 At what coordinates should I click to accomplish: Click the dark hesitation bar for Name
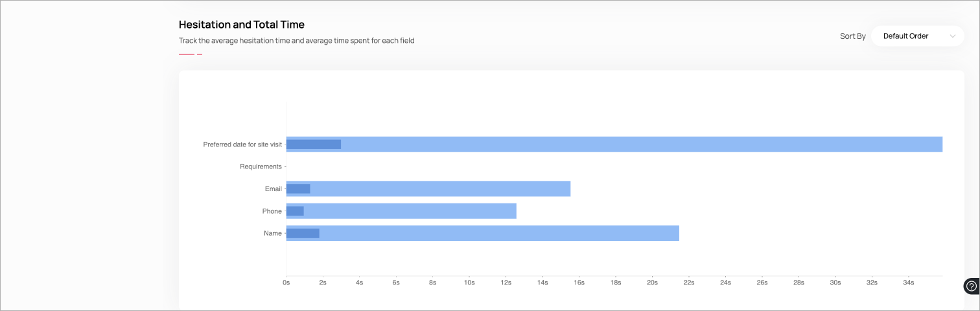tap(303, 233)
